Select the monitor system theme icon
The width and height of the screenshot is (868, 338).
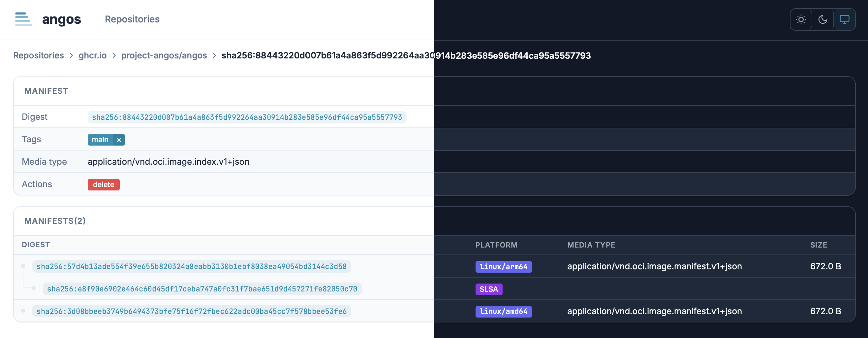845,19
